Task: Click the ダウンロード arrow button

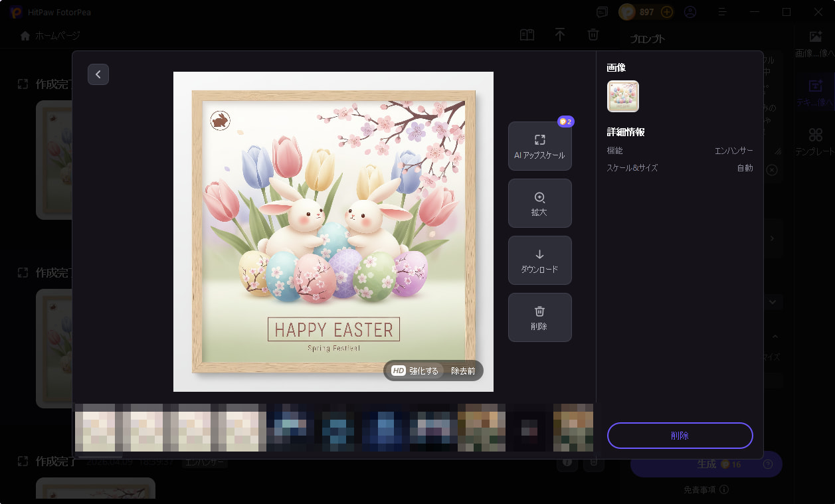Action: pyautogui.click(x=539, y=260)
